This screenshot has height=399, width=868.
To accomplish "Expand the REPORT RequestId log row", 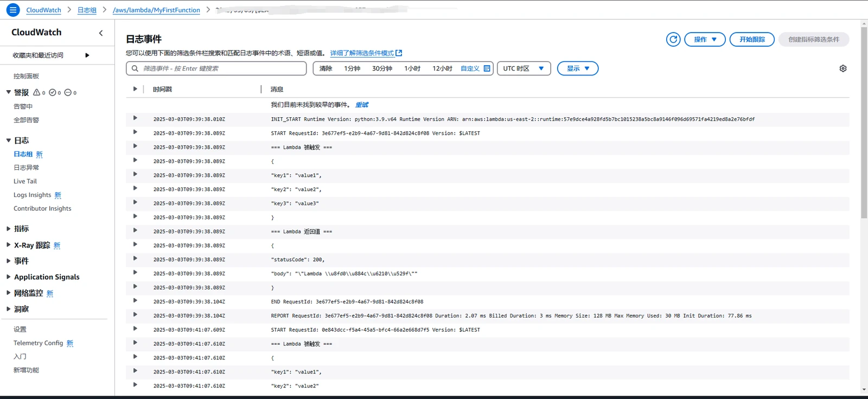I will 135,314.
